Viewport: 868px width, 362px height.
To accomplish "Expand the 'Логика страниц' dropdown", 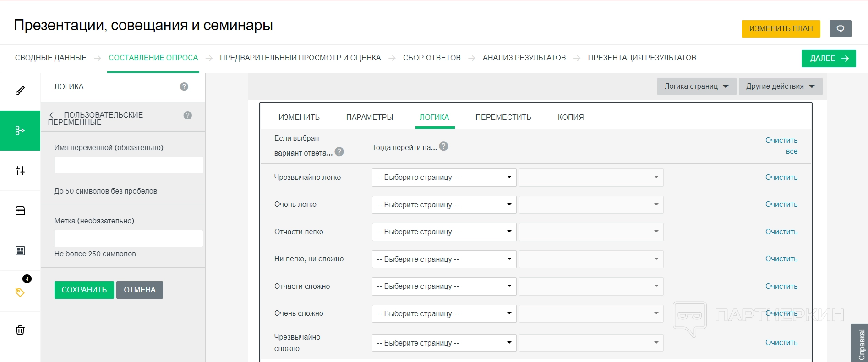I will [696, 86].
